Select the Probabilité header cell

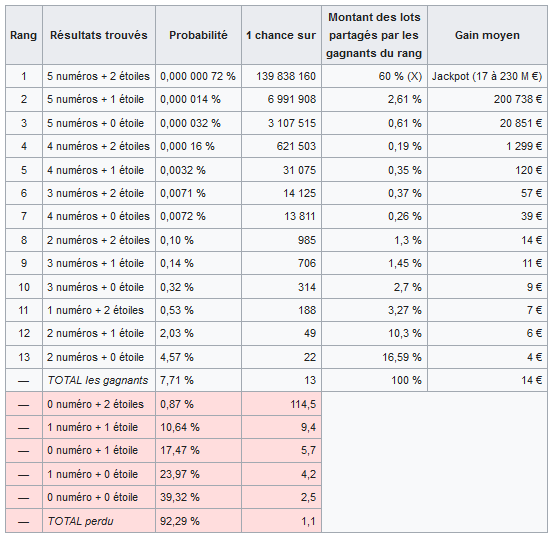[x=198, y=35]
